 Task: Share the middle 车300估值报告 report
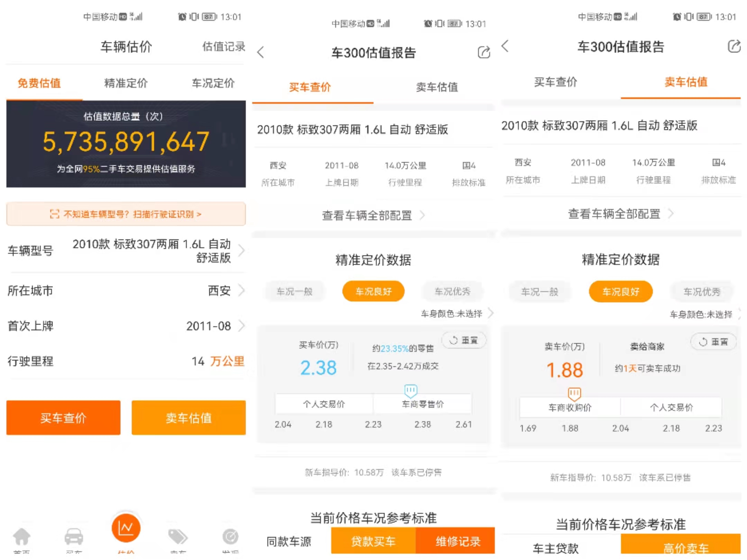point(484,52)
